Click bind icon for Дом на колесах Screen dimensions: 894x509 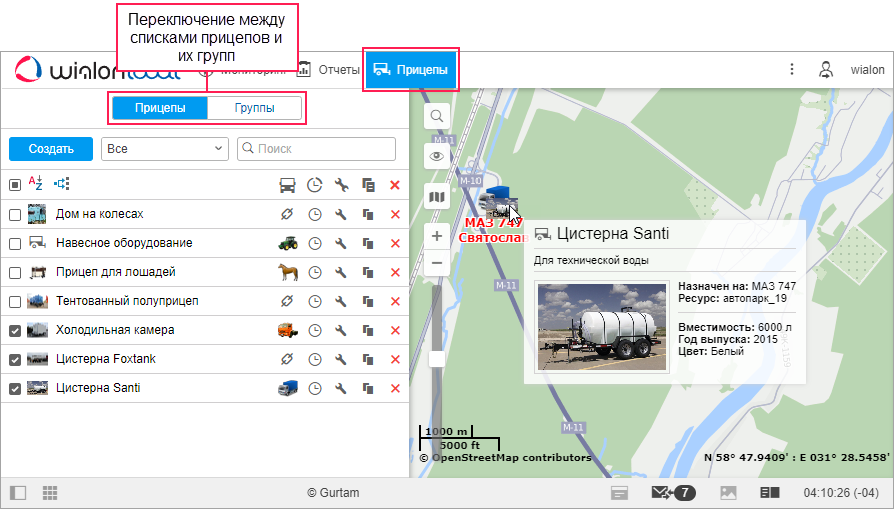coord(287,214)
